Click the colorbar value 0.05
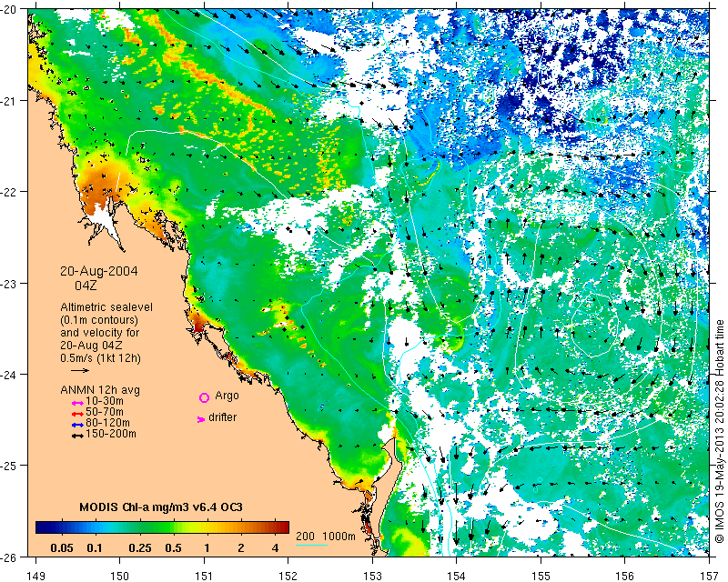 (x=62, y=548)
